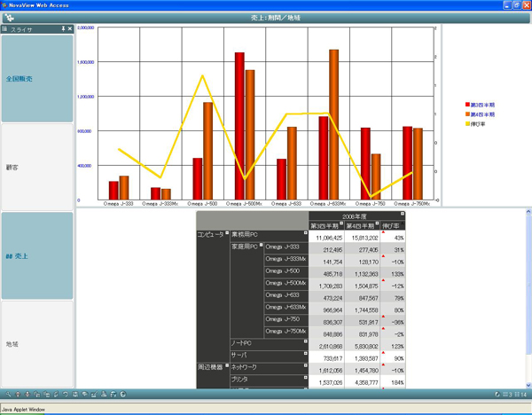Image resolution: width=532 pixels, height=415 pixels.
Task: Click the person-shaped icon in bottom toolbar
Action: (104, 395)
